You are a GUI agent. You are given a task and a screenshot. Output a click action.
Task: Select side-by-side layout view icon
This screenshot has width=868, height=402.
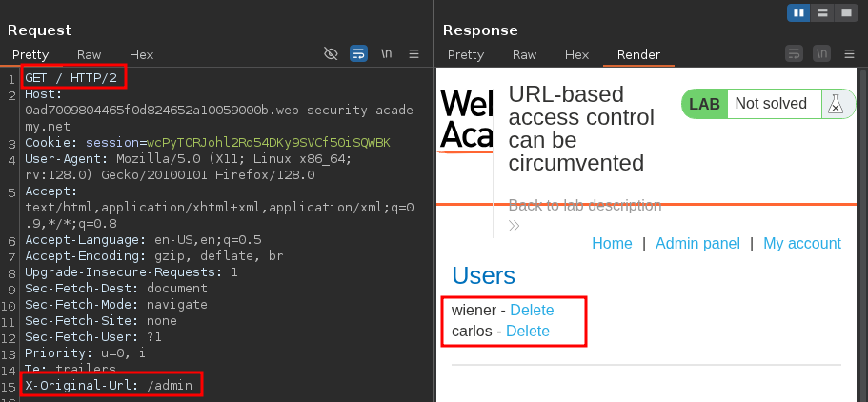click(x=798, y=12)
